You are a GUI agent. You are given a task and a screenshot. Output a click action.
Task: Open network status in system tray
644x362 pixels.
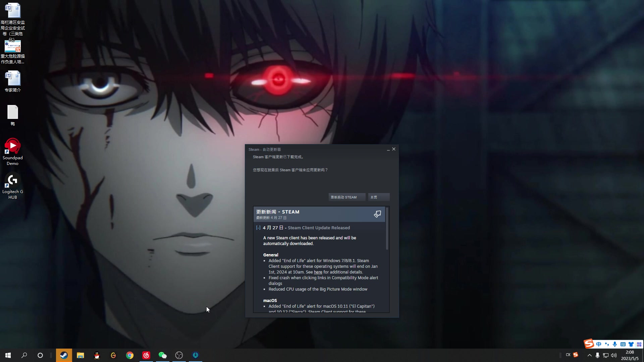[x=605, y=355]
